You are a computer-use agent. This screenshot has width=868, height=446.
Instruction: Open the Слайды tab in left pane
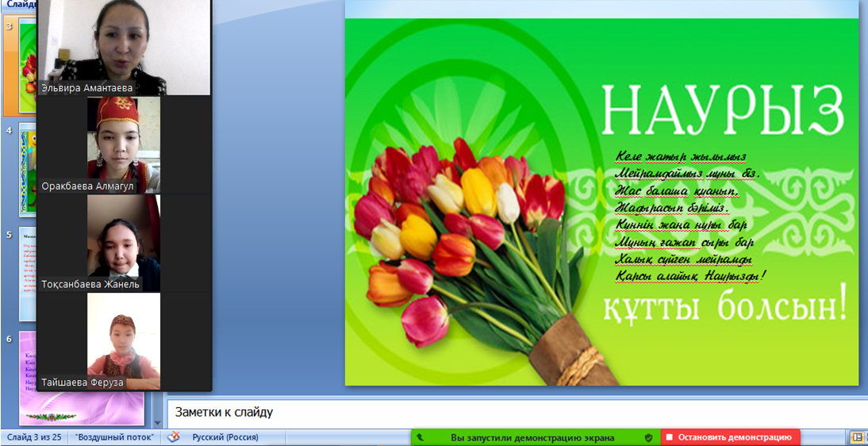(17, 5)
